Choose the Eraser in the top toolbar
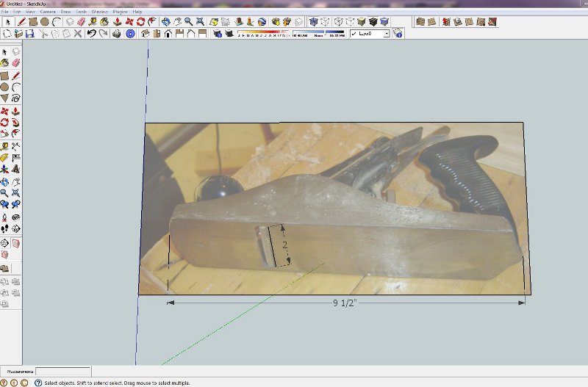The width and height of the screenshot is (588, 387). pyautogui.click(x=82, y=22)
